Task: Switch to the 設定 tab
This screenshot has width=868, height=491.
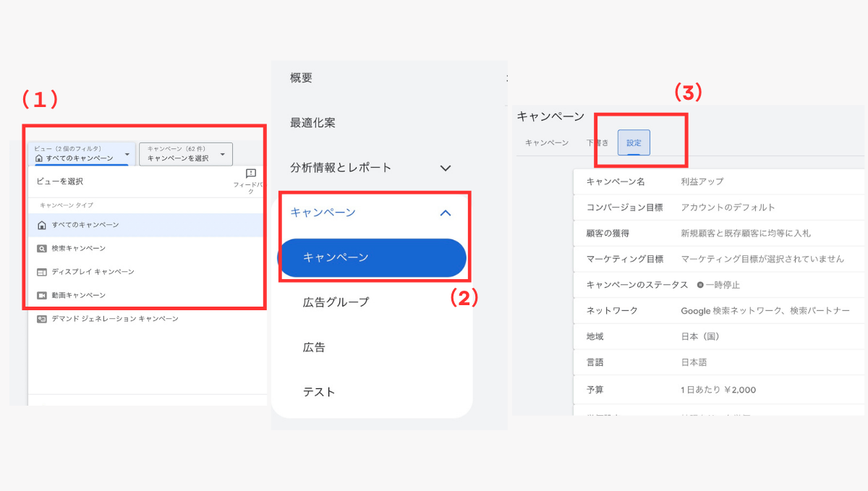Action: pos(634,143)
